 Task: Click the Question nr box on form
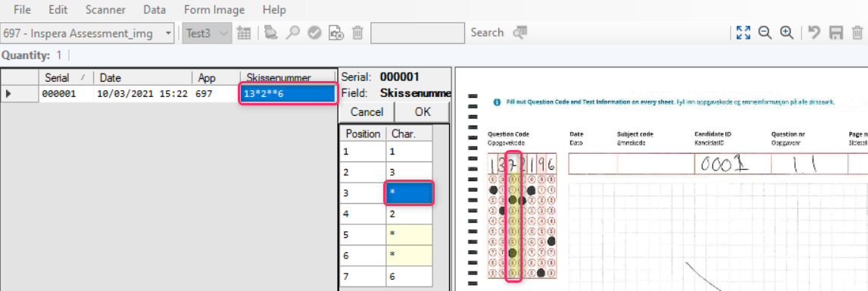click(809, 164)
